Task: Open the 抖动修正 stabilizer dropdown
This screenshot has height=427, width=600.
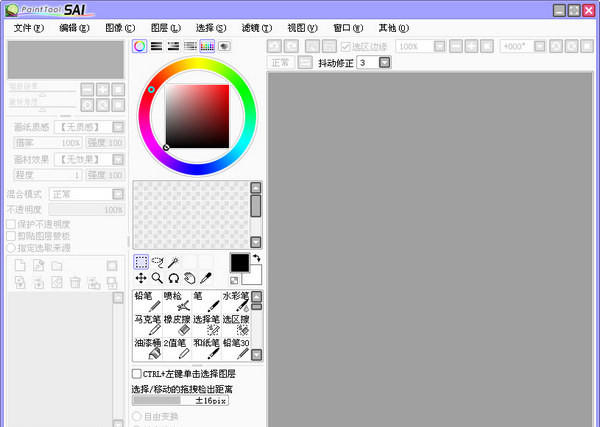Action: (x=384, y=63)
